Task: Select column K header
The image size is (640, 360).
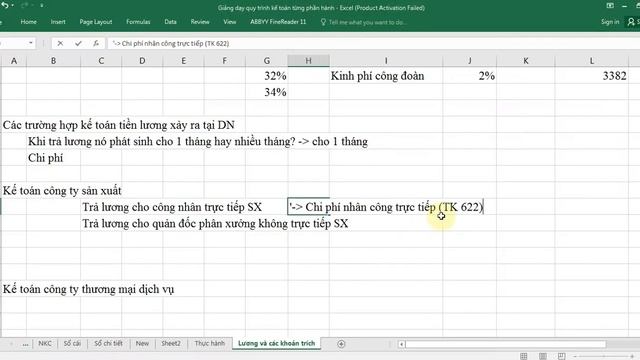Action: [x=526, y=61]
